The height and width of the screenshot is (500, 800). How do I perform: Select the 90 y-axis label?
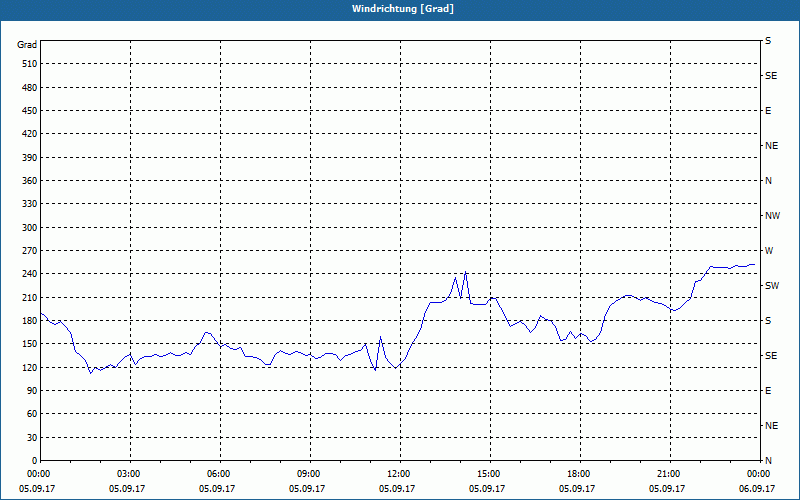click(x=32, y=391)
